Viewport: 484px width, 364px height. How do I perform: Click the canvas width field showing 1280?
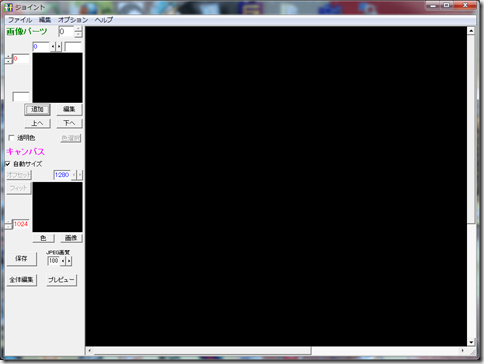tap(62, 175)
